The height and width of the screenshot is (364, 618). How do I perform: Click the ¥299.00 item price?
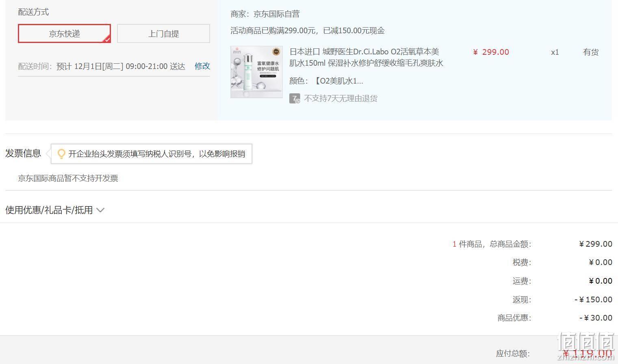tap(491, 52)
